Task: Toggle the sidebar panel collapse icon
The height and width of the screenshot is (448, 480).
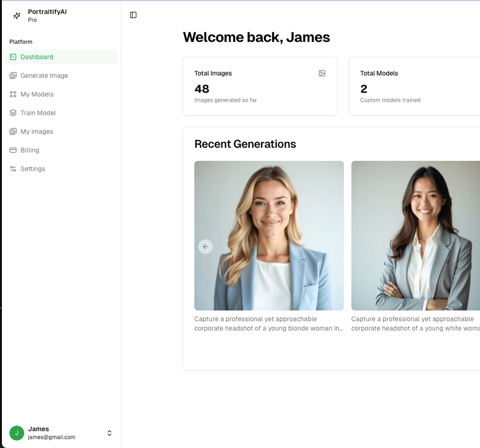Action: pos(133,15)
